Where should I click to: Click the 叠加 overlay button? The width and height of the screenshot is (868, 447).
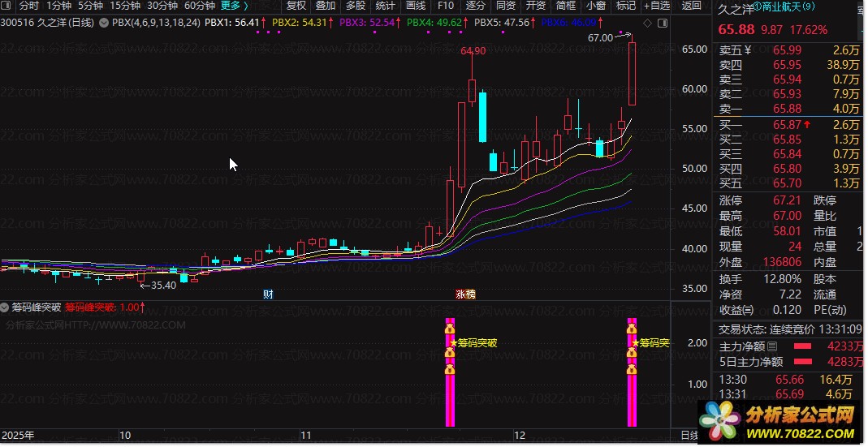coord(326,6)
